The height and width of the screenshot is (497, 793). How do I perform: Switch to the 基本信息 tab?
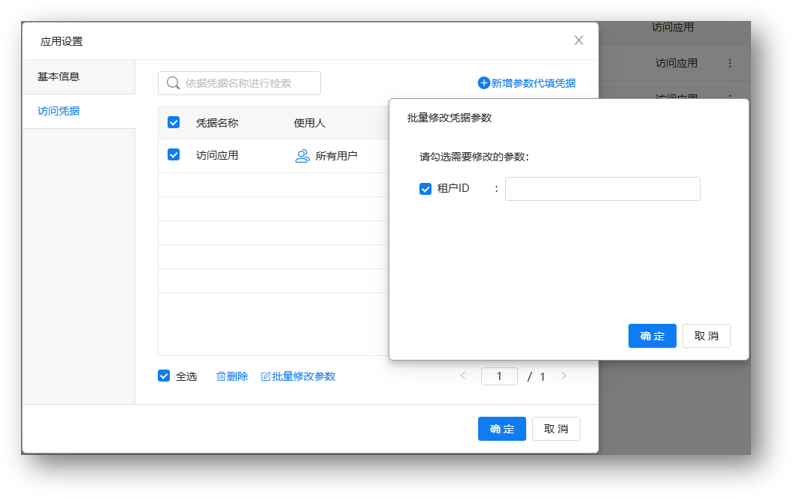[x=58, y=76]
